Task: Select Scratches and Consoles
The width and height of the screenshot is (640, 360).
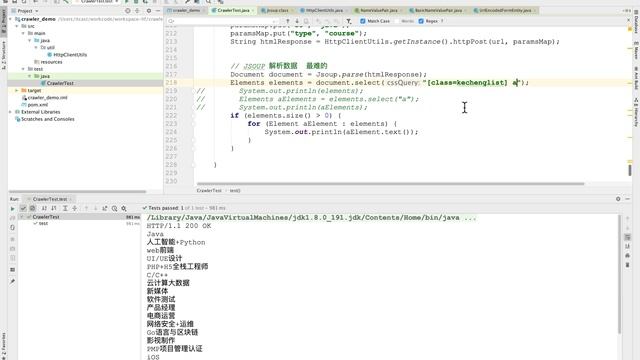Action: pyautogui.click(x=47, y=119)
